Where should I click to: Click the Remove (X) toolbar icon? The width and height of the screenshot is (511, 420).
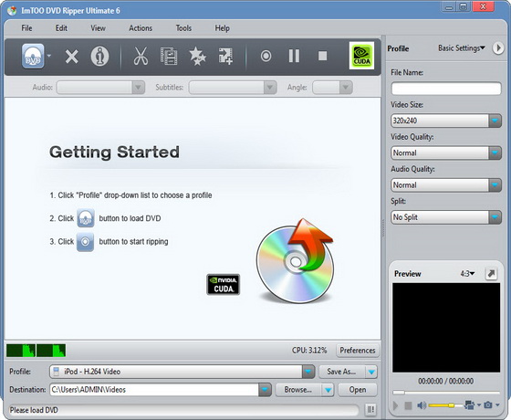pyautogui.click(x=71, y=57)
